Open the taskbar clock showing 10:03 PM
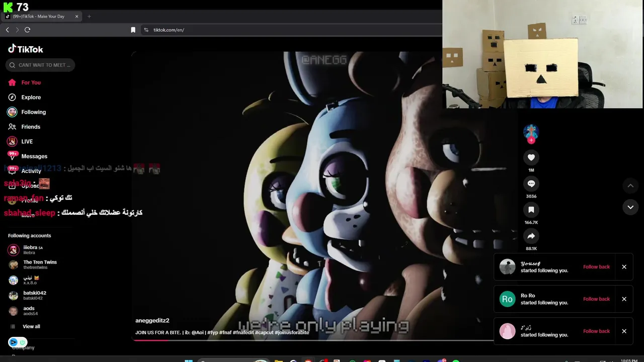The image size is (644, 362). tap(629, 360)
